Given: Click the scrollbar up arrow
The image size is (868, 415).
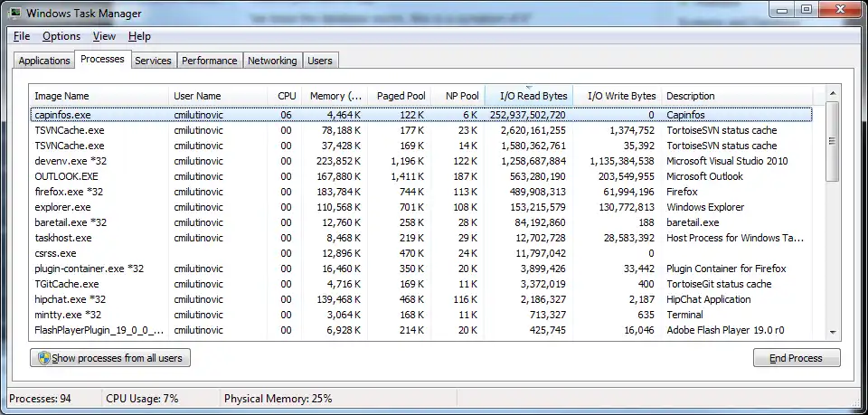Looking at the screenshot, I should (x=833, y=92).
